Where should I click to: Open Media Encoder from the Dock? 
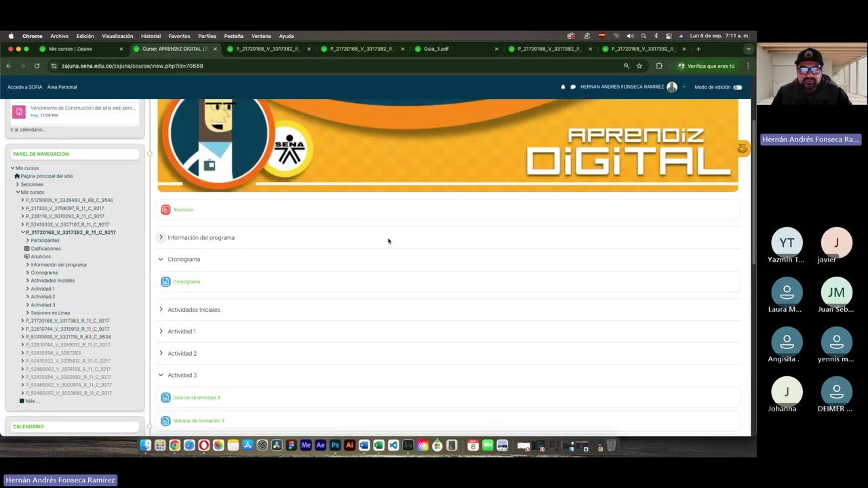pos(306,445)
